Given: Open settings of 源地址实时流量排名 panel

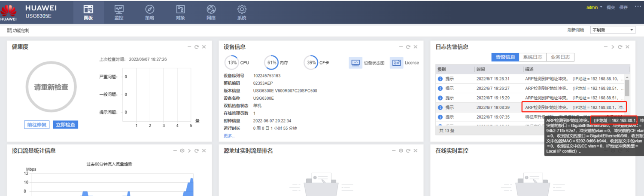Looking at the screenshot, I should pyautogui.click(x=401, y=151).
